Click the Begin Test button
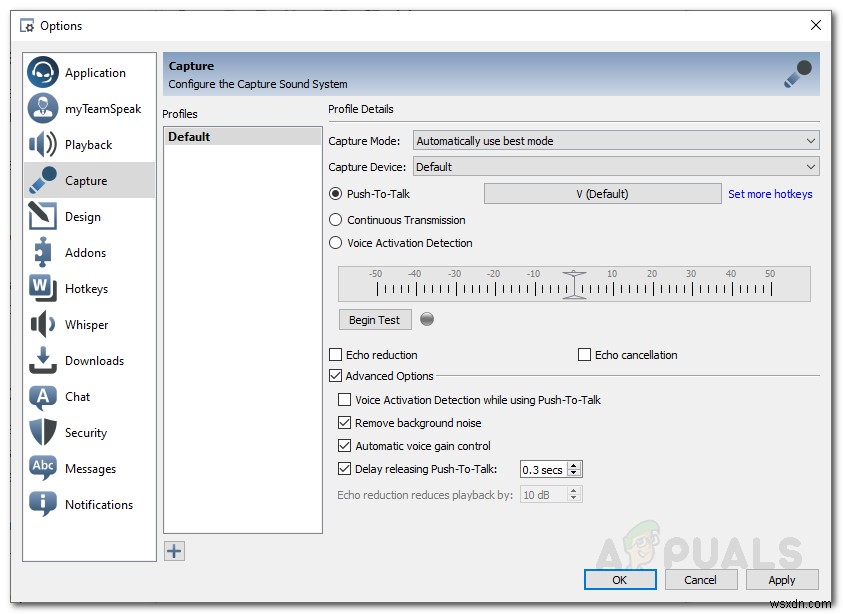843x614 pixels. (x=374, y=319)
